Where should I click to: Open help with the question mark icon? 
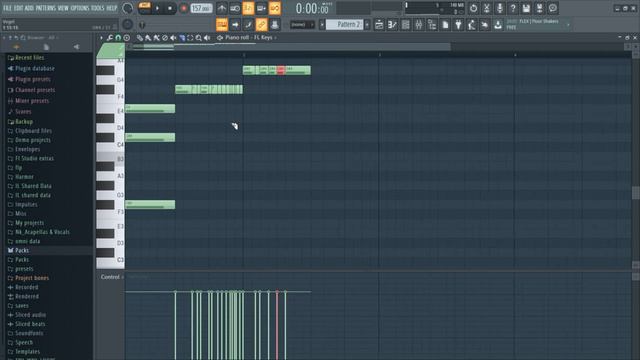click(513, 8)
